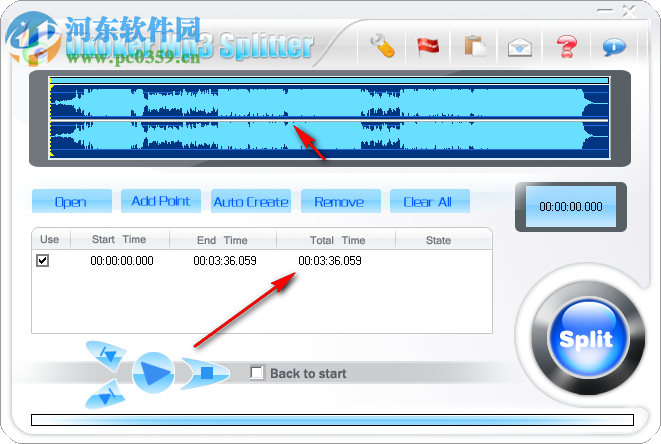Select total time 00:03:36.059 cell

330,261
